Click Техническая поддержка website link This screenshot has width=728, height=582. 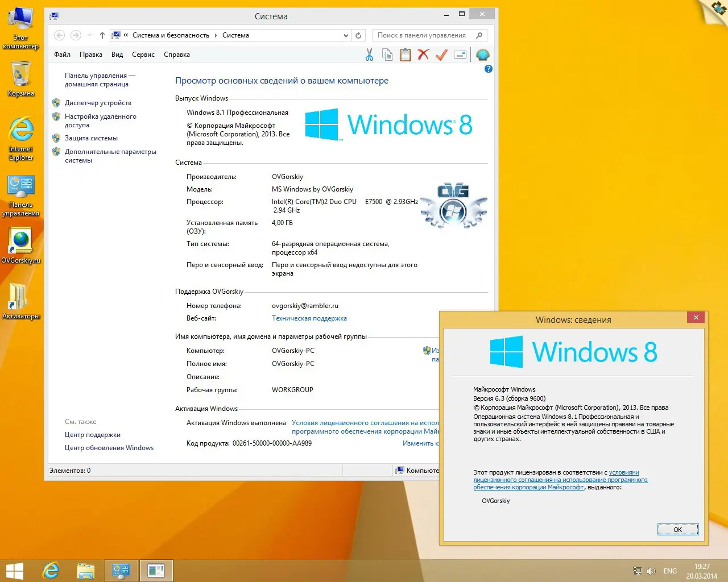pyautogui.click(x=309, y=318)
